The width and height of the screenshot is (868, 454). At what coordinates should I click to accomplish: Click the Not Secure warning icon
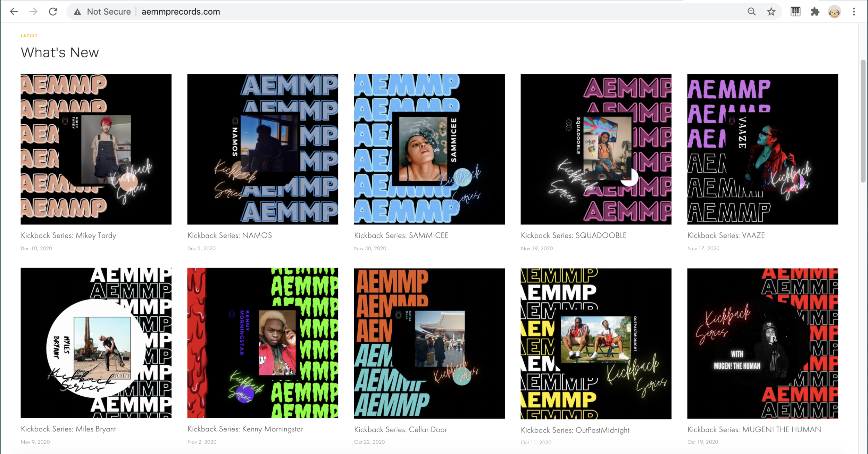point(77,12)
